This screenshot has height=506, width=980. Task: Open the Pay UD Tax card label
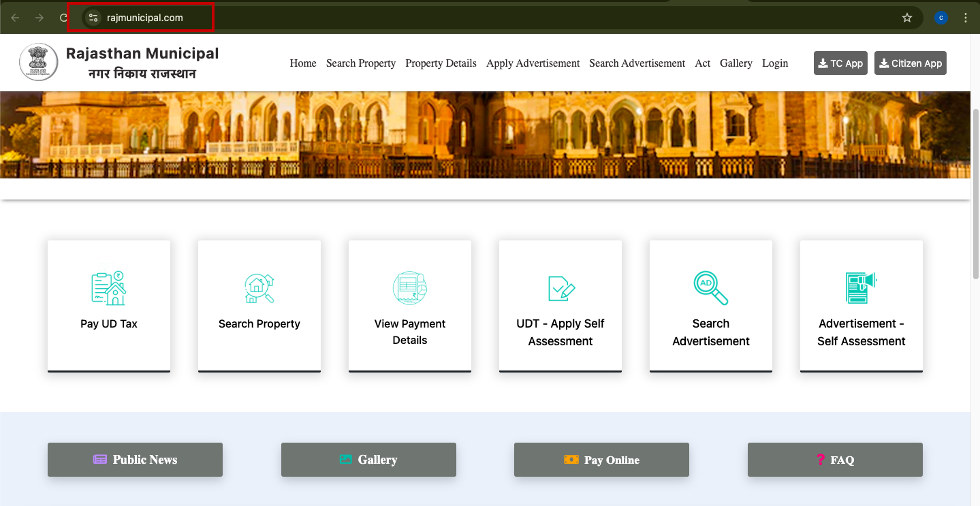(109, 324)
